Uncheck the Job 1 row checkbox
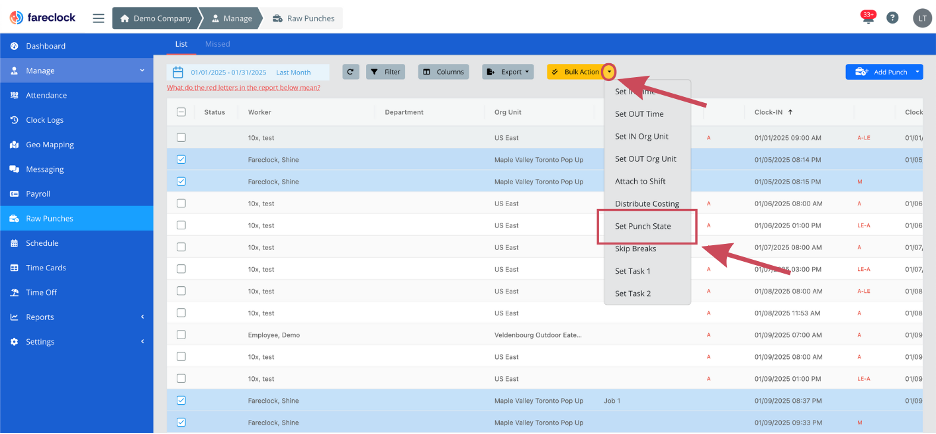Screen dimensions: 936x434 (181, 401)
